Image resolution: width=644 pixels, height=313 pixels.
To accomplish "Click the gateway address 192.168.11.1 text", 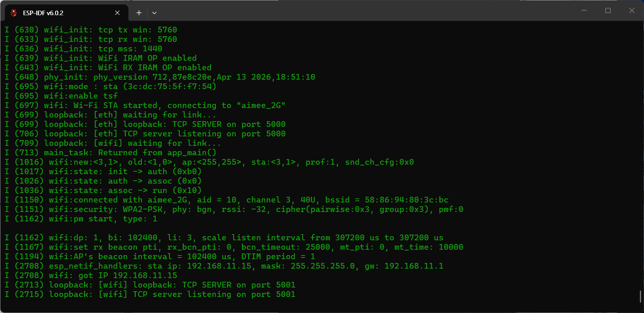I will pyautogui.click(x=414, y=266).
